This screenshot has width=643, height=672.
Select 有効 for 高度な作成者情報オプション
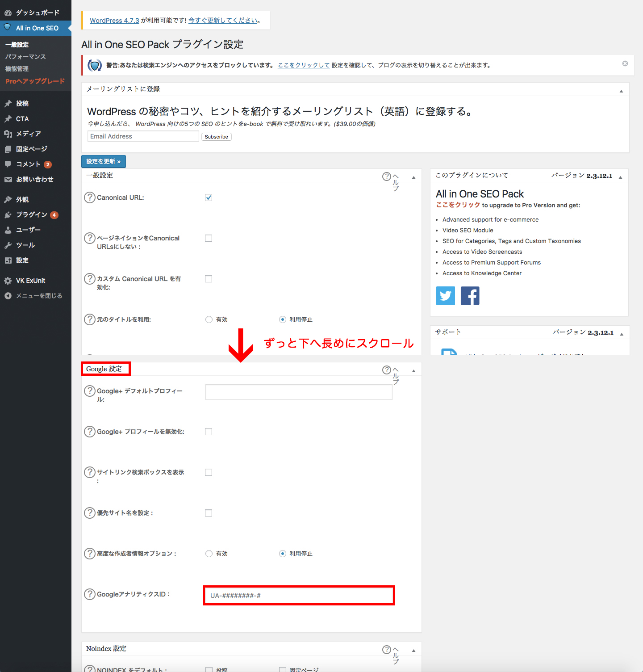[x=209, y=554]
